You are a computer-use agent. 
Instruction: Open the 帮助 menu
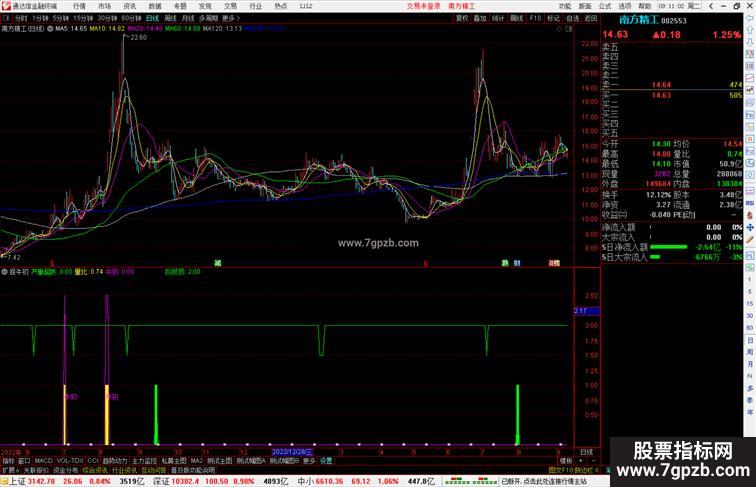click(645, 6)
